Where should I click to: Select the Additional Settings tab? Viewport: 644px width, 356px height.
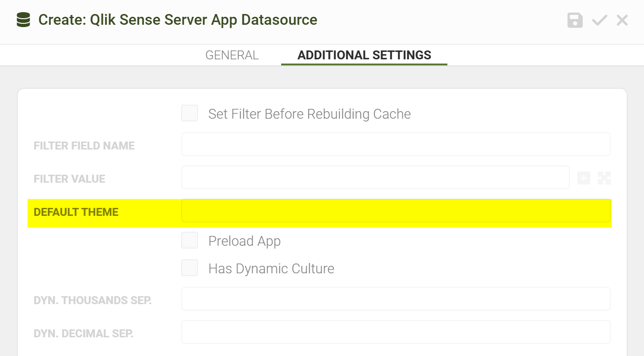pos(364,55)
